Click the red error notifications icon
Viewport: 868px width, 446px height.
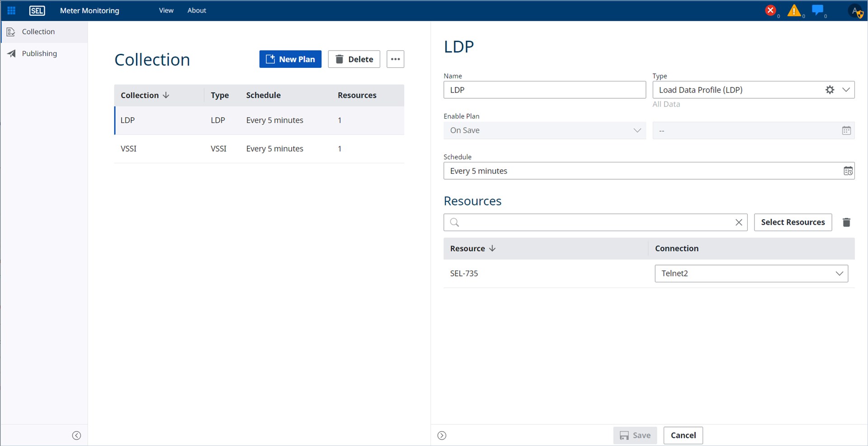(x=770, y=10)
